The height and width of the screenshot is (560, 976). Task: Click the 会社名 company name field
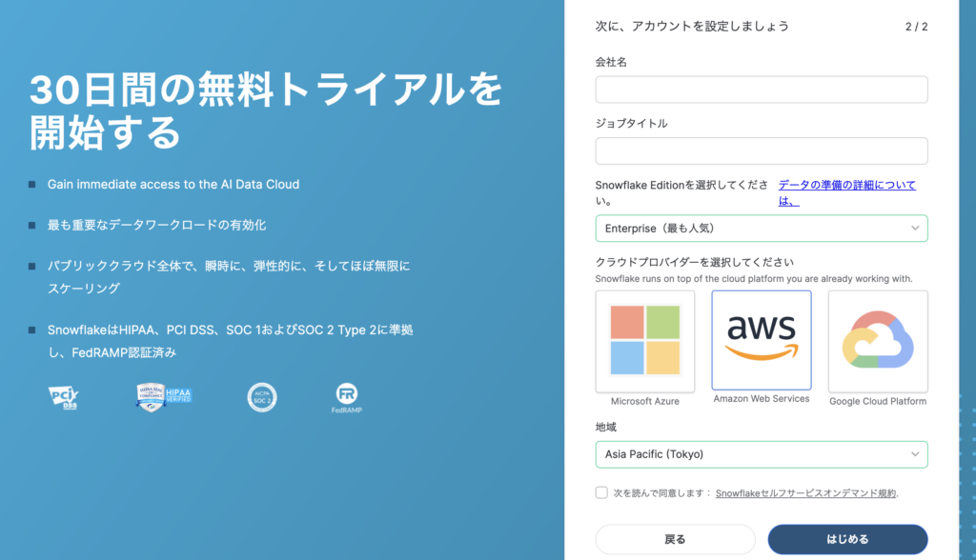coord(761,90)
